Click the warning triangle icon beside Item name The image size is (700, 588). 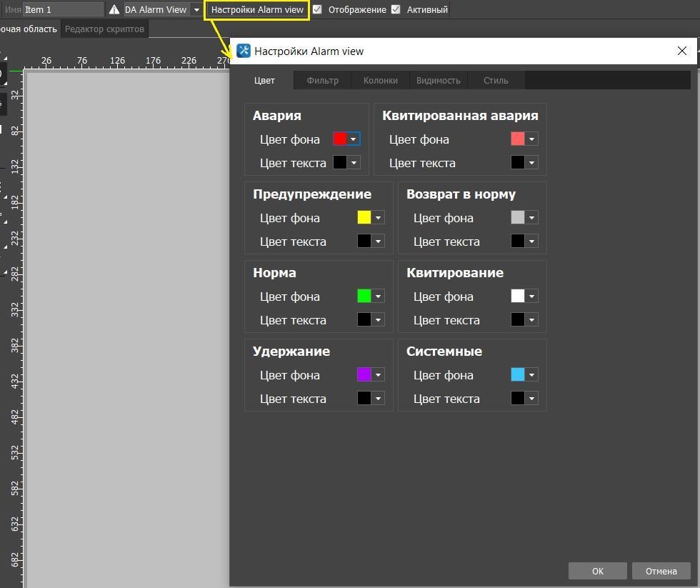pyautogui.click(x=114, y=10)
